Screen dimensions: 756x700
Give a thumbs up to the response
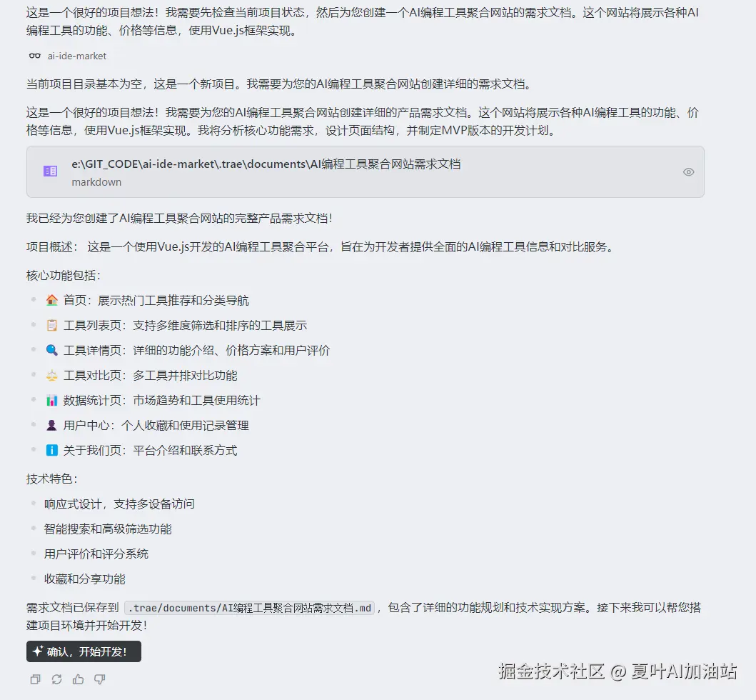click(x=78, y=679)
